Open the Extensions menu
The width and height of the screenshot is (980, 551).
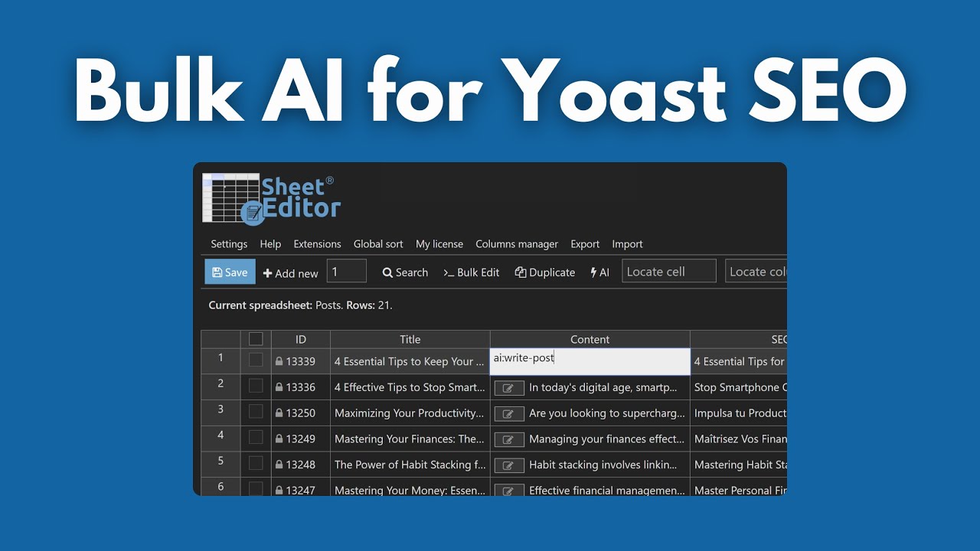point(317,244)
